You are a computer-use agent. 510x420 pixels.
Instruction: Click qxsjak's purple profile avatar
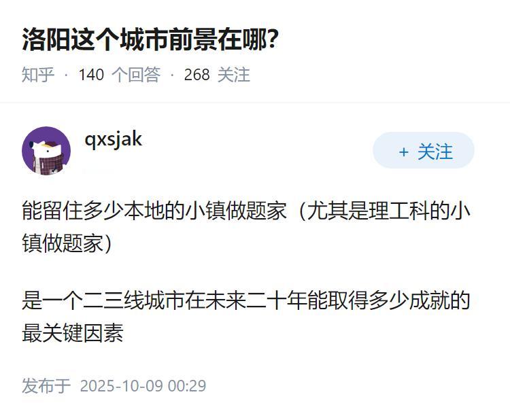click(x=46, y=151)
